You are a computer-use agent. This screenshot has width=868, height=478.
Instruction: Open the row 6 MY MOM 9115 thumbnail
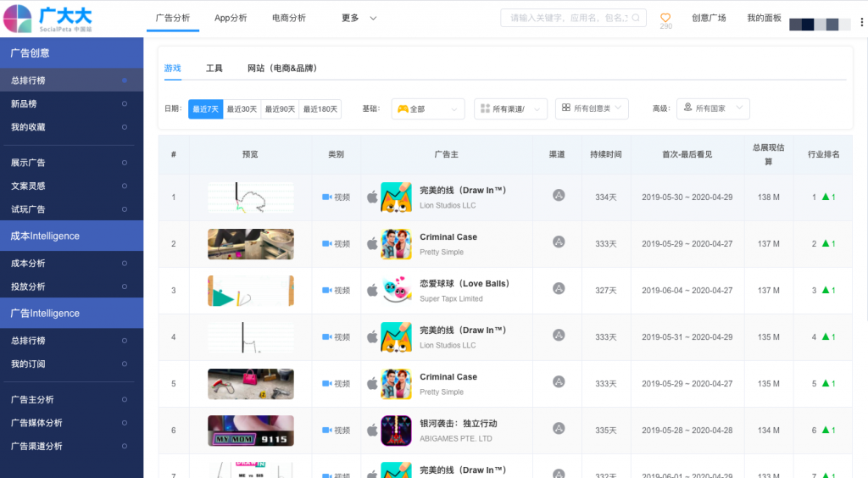pyautogui.click(x=251, y=431)
